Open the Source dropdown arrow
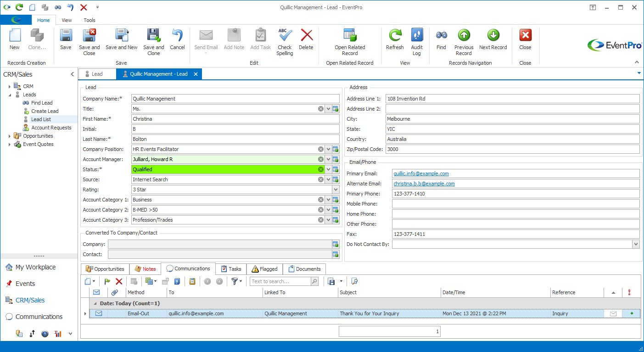Screen dimensions: 644x352 point(328,179)
